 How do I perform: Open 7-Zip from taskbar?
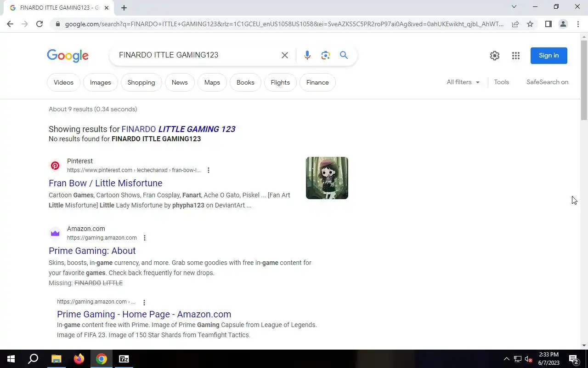(x=124, y=359)
